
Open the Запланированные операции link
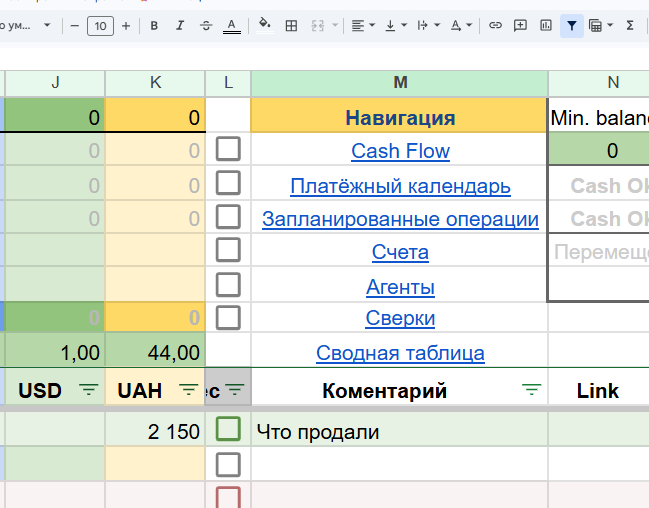click(400, 219)
